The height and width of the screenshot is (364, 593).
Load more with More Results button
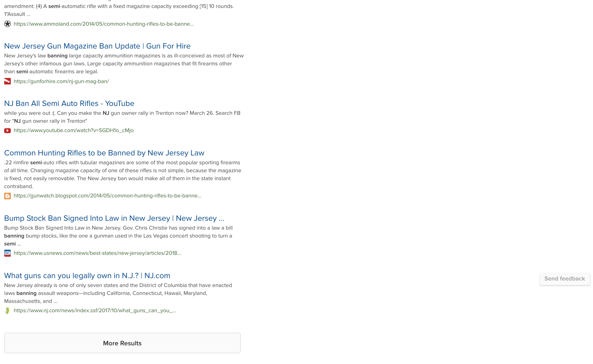pyautogui.click(x=122, y=343)
